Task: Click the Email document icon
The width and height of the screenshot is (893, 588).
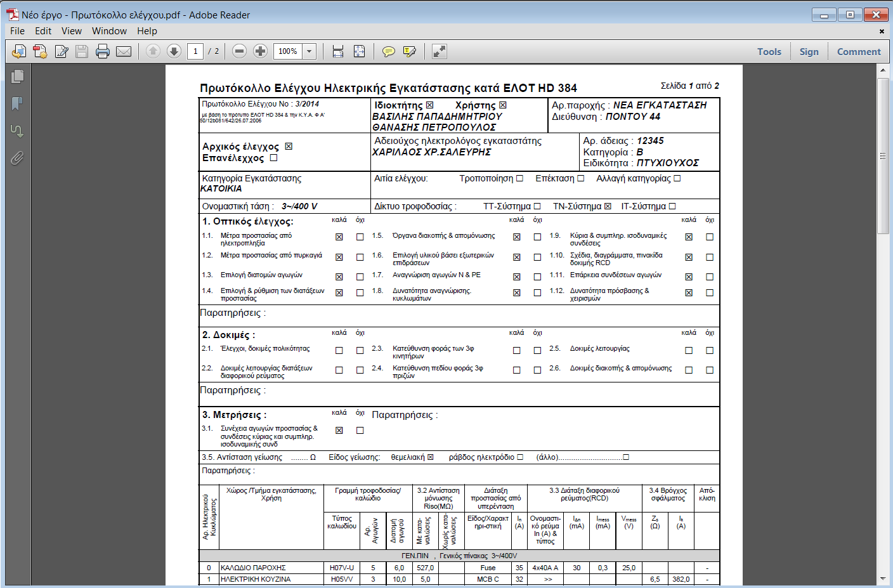Action: 124,51
